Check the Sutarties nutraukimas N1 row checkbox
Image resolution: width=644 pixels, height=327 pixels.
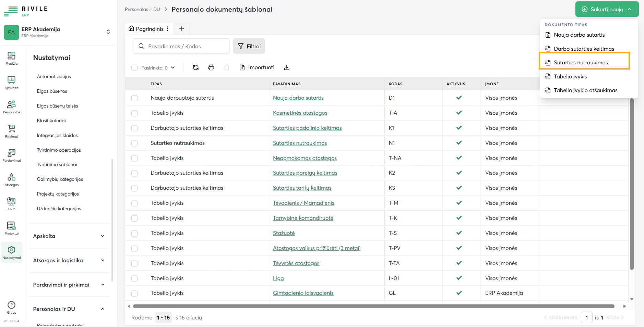(x=134, y=143)
